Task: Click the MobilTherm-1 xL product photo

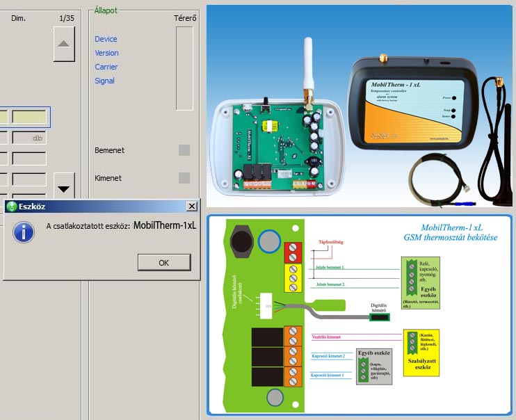Action: 360,106
